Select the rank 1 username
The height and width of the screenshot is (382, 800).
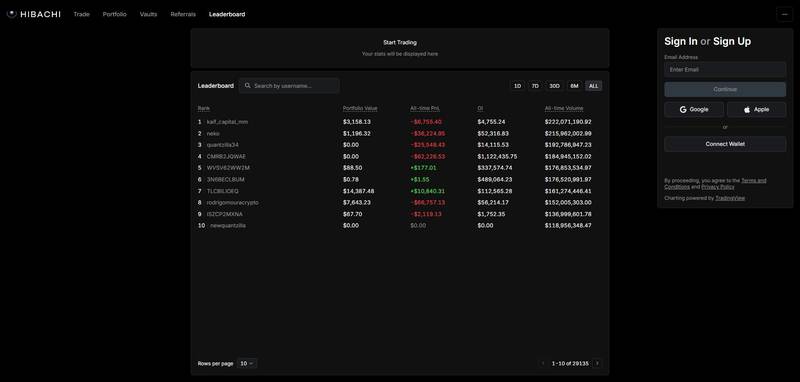pyautogui.click(x=227, y=122)
